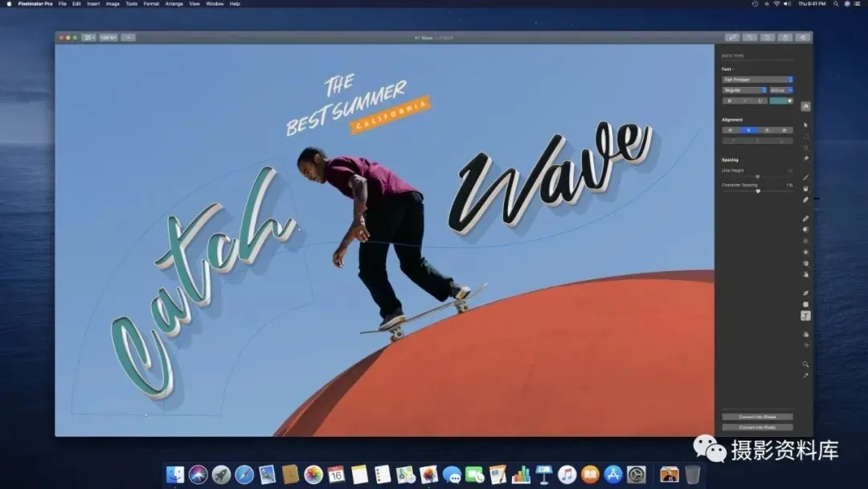This screenshot has width=868, height=489.
Task: Select the orange California label on canvas
Action: [x=391, y=115]
